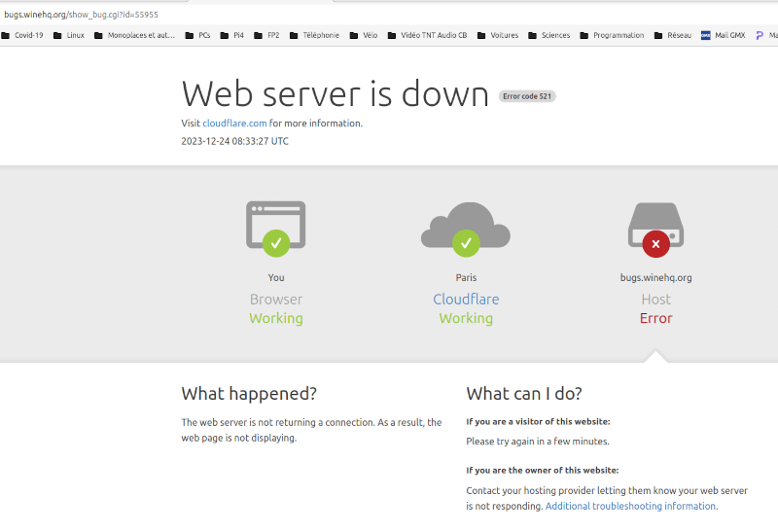The height and width of the screenshot is (532, 778).
Task: Open Additional troubleshooting information link
Action: click(630, 506)
